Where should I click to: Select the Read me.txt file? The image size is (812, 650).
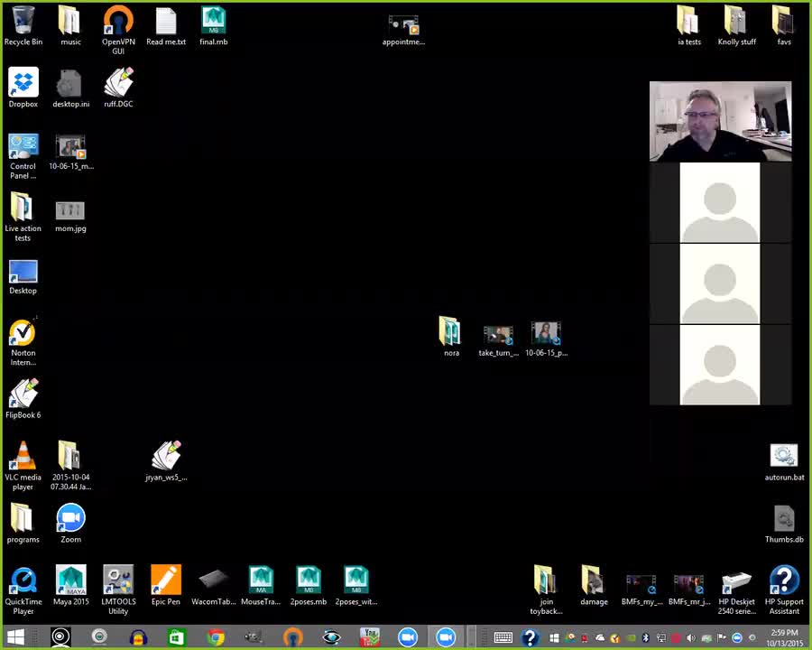(x=166, y=26)
